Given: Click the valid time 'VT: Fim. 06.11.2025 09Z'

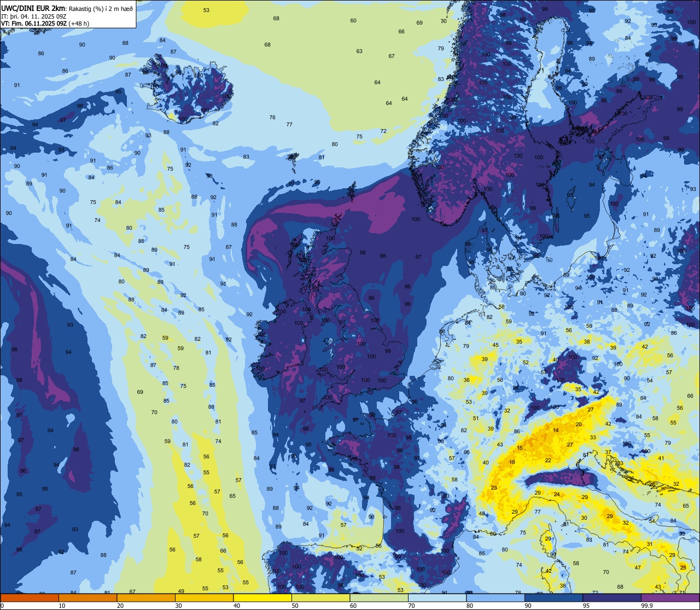Looking at the screenshot, I should coord(34,23).
